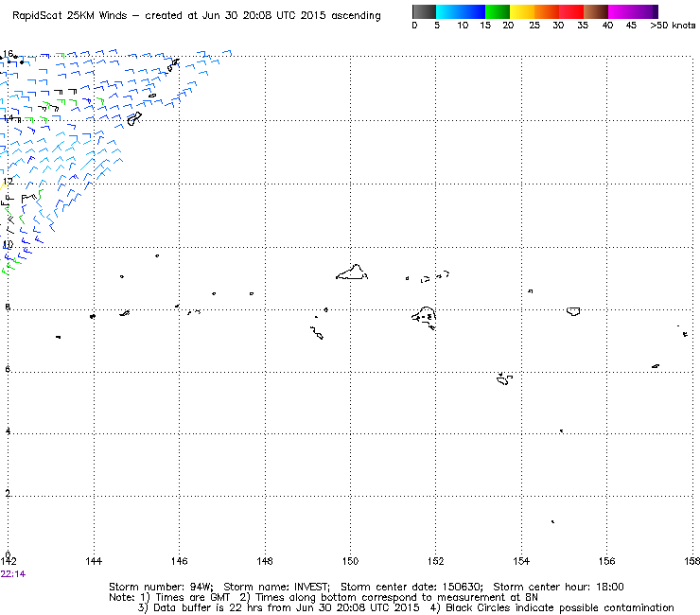This screenshot has width=700, height=615.
Task: Click the longitude label '146'
Action: tap(180, 561)
